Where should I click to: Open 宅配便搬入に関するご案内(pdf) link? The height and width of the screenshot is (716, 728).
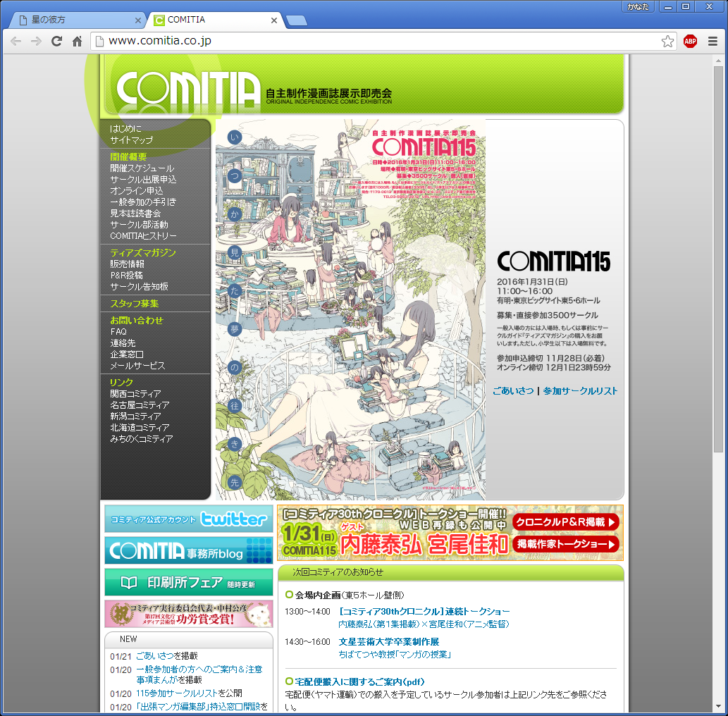359,682
